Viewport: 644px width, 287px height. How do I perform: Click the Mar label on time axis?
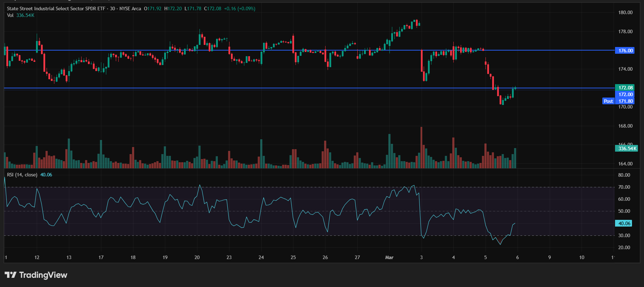[389, 257]
